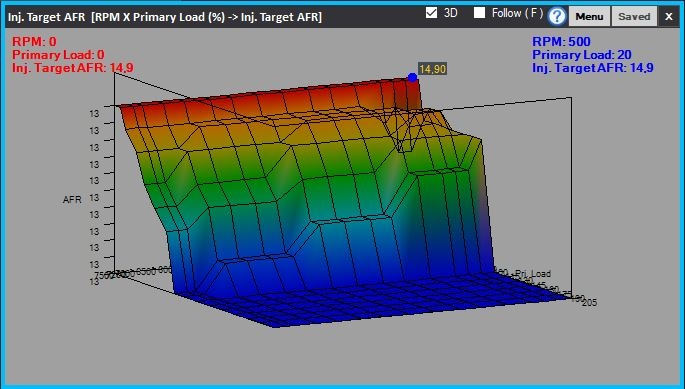This screenshot has width=685, height=389.
Task: Click the 14,90 value tooltip label
Action: click(x=432, y=69)
